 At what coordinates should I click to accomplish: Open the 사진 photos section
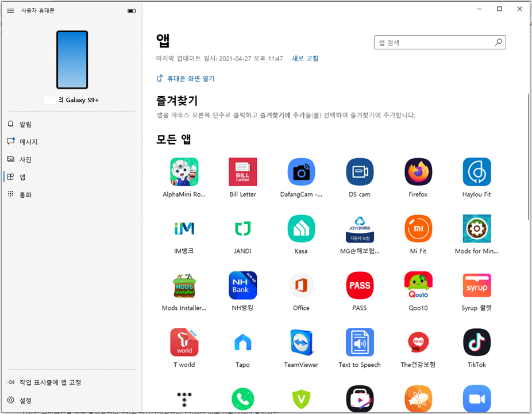pos(72,159)
